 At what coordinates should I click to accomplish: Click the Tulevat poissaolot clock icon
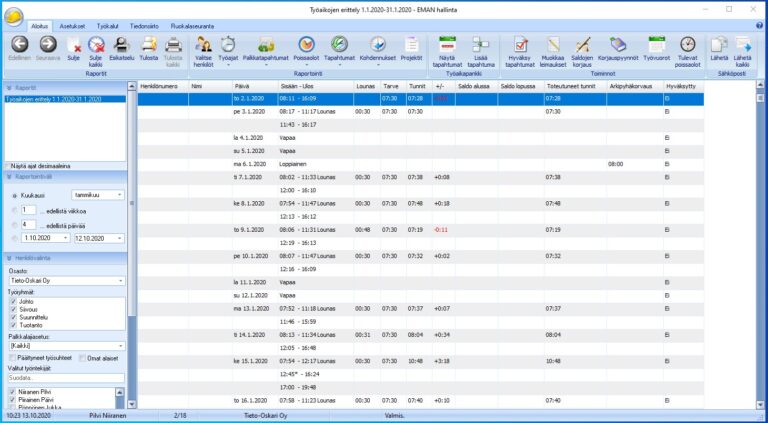[688, 47]
